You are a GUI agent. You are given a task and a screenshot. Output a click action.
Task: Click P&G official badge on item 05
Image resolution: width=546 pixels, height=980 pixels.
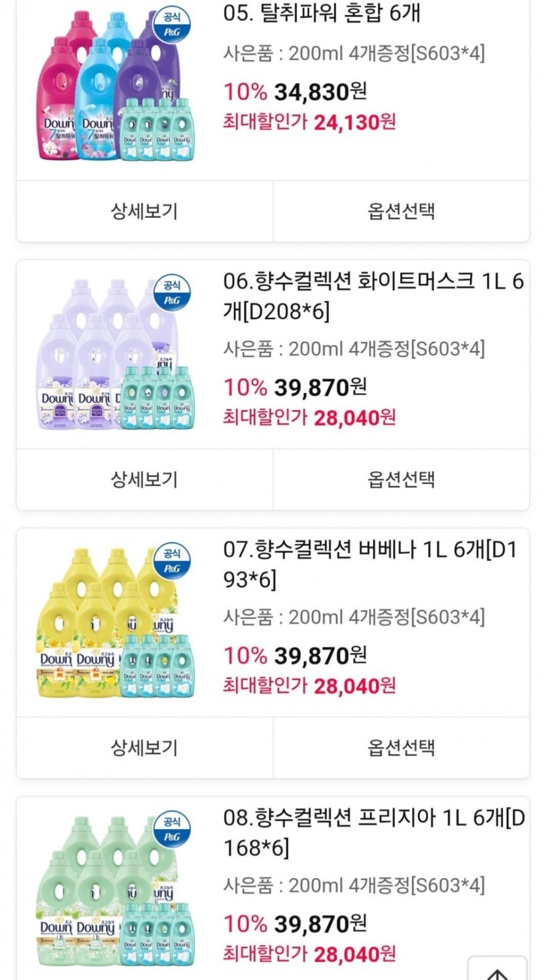point(171,25)
